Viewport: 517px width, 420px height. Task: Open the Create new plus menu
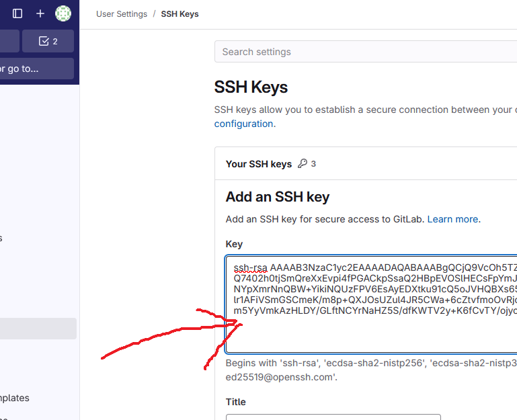point(40,13)
